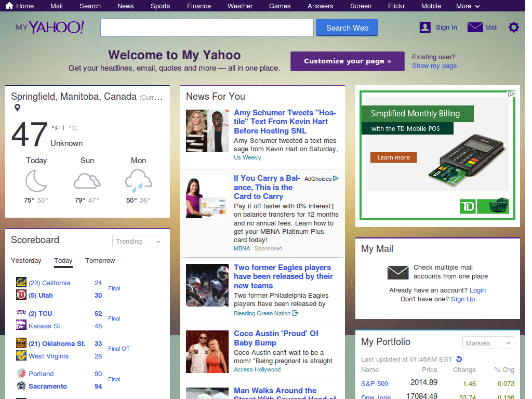This screenshot has height=399, width=532.
Task: Click the moon icon for Today's forecast
Action: click(x=36, y=181)
